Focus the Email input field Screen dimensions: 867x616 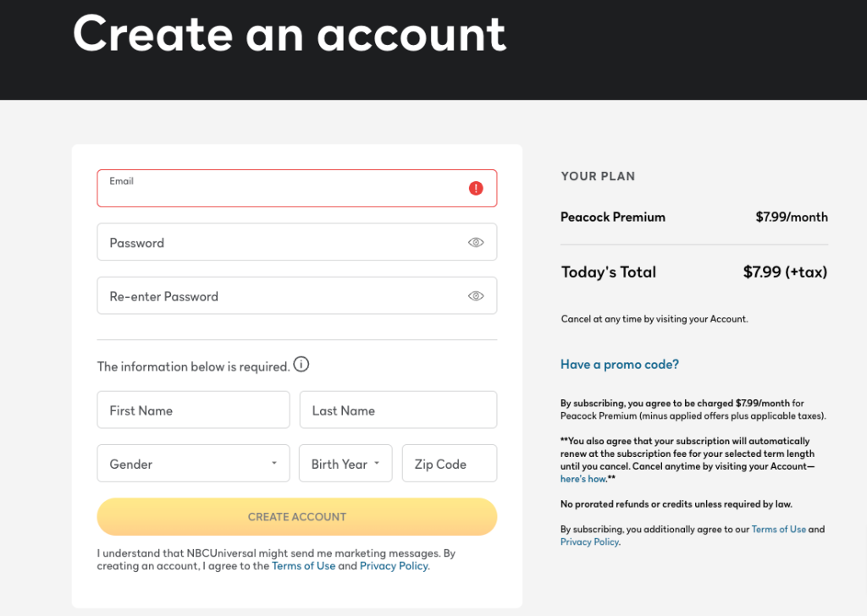click(297, 189)
